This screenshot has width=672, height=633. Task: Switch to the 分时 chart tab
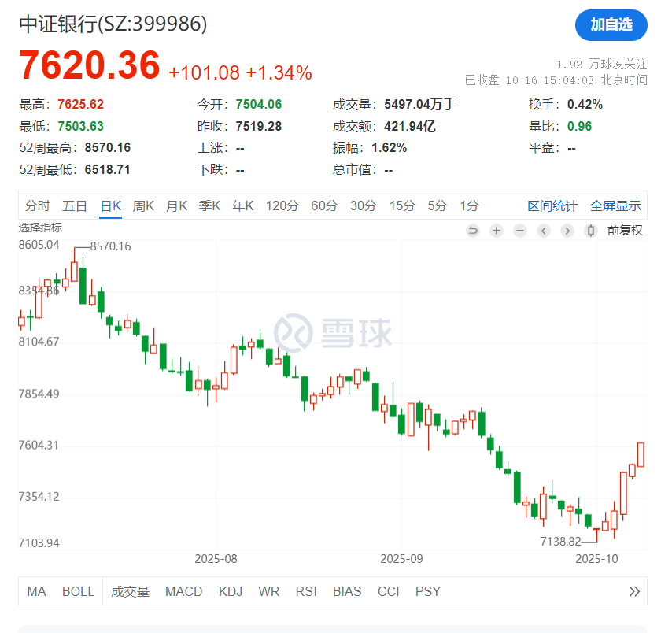(38, 205)
